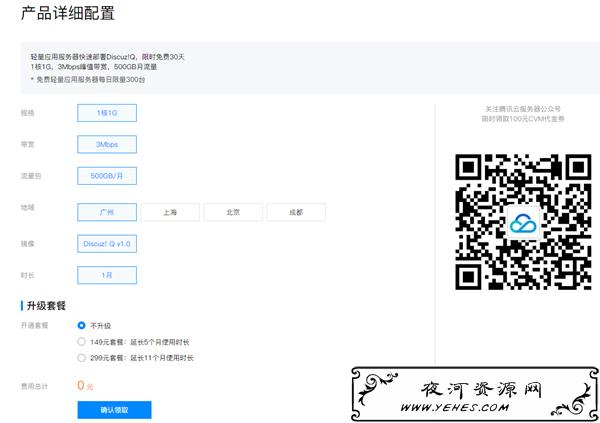Viewport: 600px width, 423px height.
Task: Click the 关注腾讯云服务器公众号 caption text
Action: coord(520,108)
